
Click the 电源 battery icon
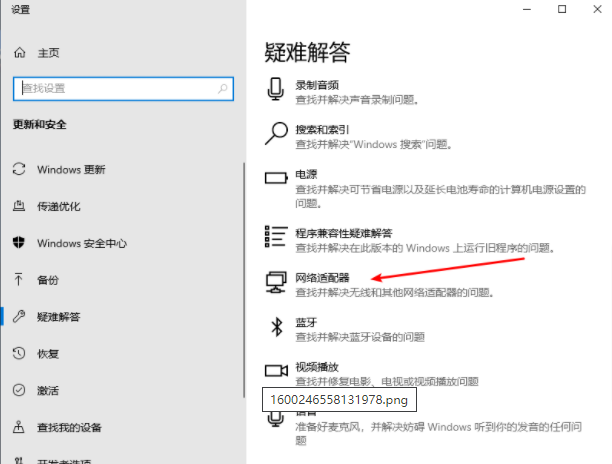point(276,179)
